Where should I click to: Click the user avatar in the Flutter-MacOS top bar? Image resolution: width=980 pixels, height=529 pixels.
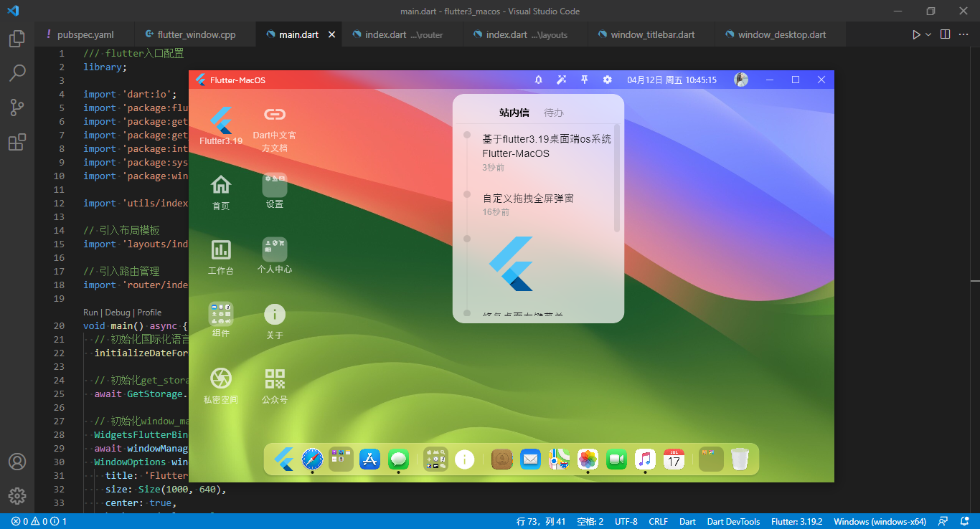click(x=740, y=80)
